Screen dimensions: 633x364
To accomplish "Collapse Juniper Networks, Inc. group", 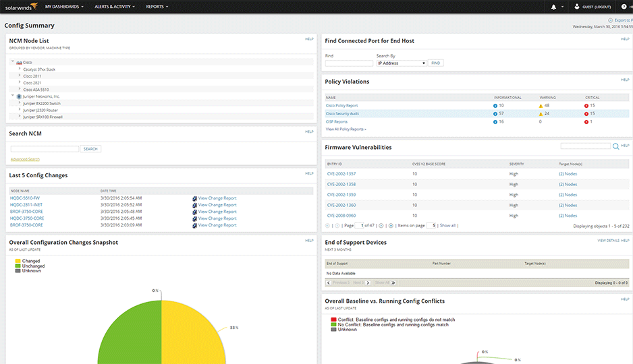I will (13, 96).
